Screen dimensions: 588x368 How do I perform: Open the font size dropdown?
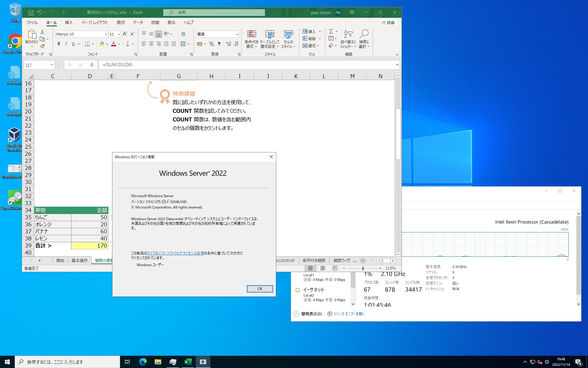[119, 34]
